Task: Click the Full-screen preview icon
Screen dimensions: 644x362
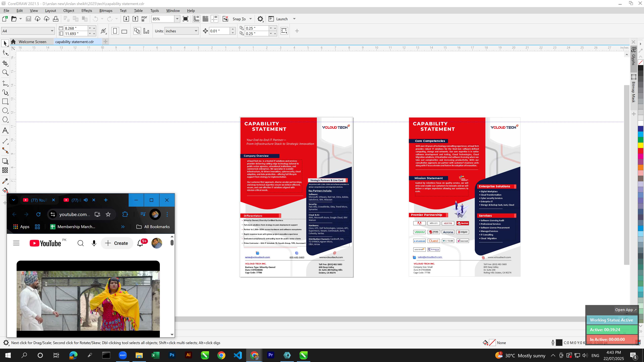Action: tap(185, 19)
